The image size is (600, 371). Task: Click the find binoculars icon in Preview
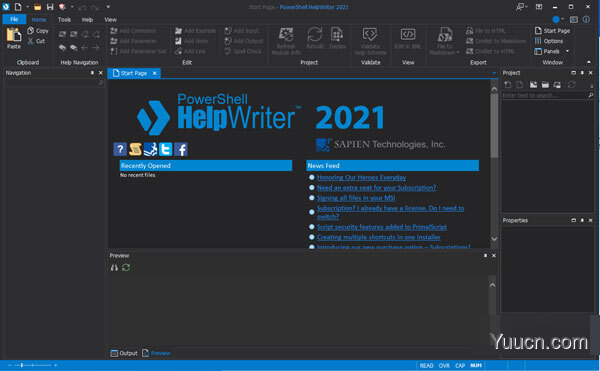[x=114, y=268]
